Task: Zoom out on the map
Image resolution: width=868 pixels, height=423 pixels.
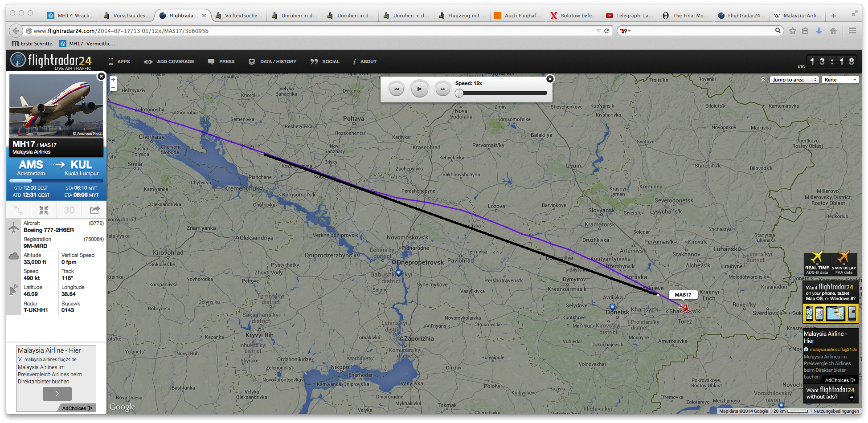Action: [113, 88]
